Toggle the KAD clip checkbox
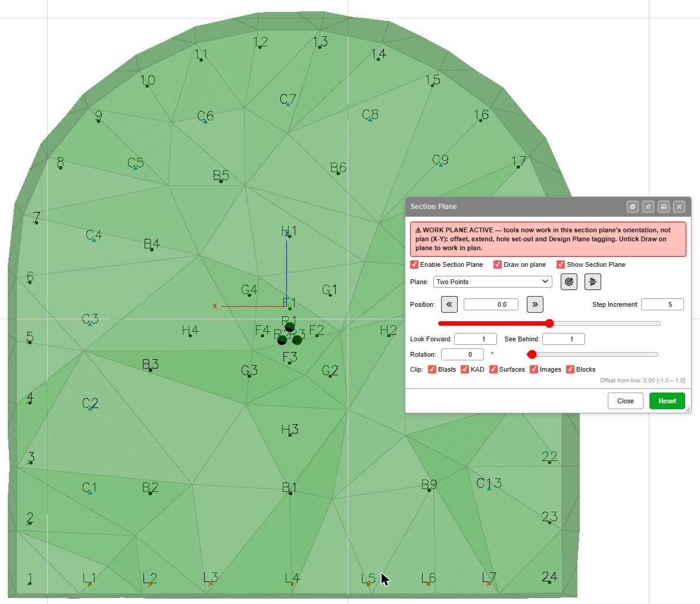The height and width of the screenshot is (604, 700). [465, 369]
